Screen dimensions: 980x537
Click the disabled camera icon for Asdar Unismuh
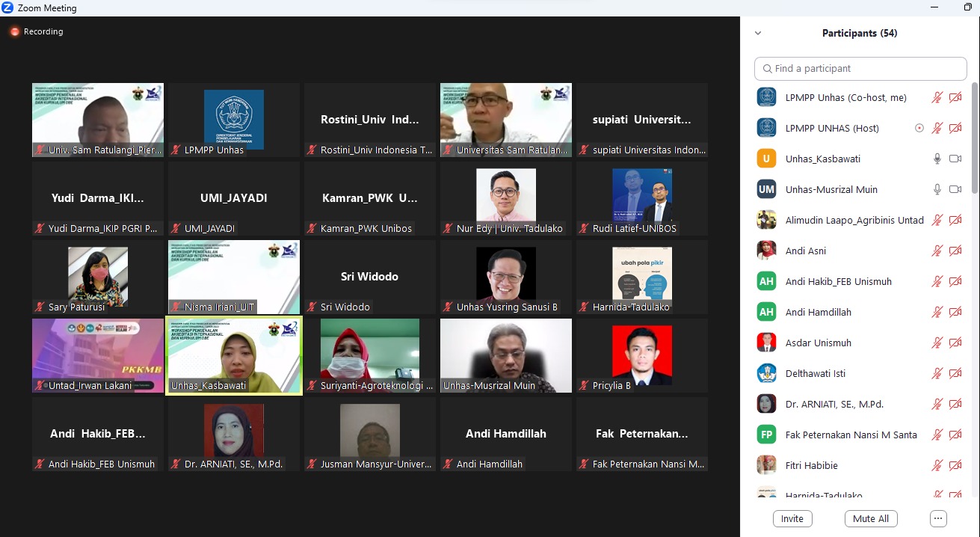955,343
